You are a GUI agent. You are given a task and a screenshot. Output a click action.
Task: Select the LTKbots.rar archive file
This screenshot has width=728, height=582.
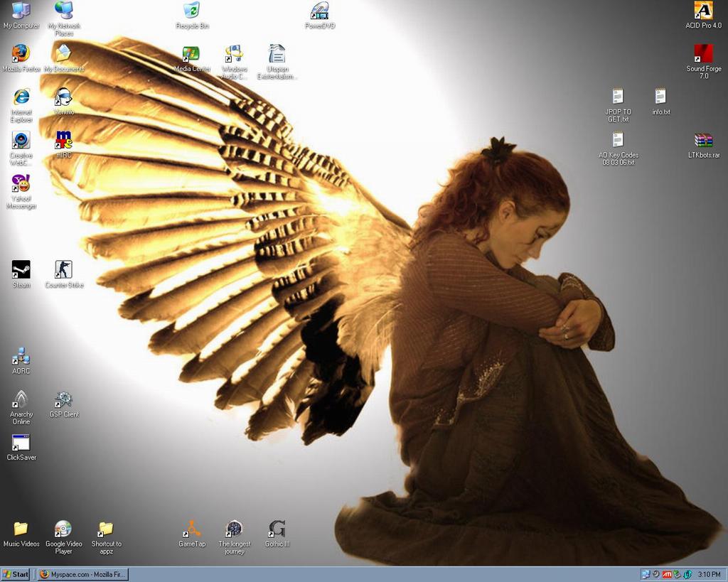pyautogui.click(x=703, y=140)
